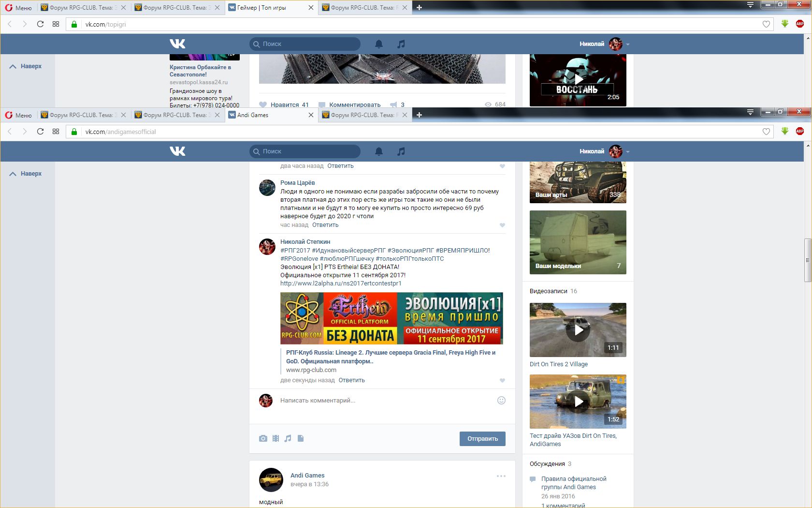812x508 pixels.
Task: Click Ответить under Николай Степкин's comment
Action: click(x=351, y=380)
